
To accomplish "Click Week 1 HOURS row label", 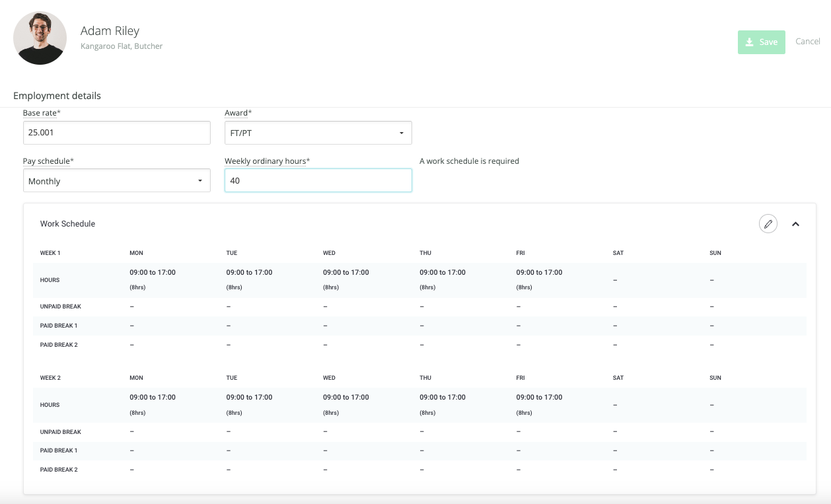I will point(50,280).
